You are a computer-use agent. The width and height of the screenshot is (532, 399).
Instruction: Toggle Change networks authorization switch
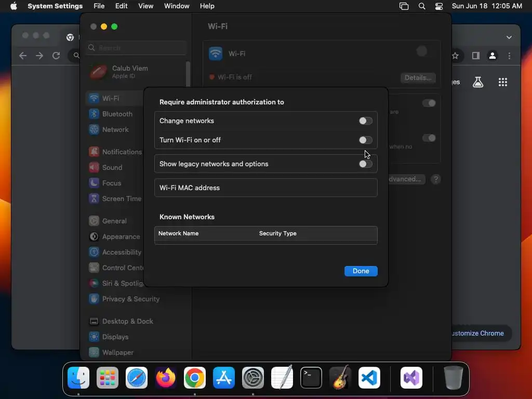[365, 121]
